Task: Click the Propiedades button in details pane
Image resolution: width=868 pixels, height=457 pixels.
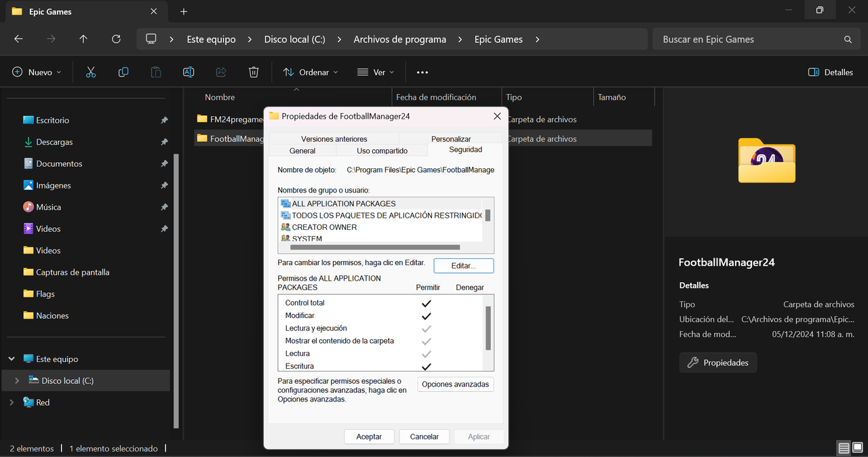Action: pyautogui.click(x=718, y=363)
